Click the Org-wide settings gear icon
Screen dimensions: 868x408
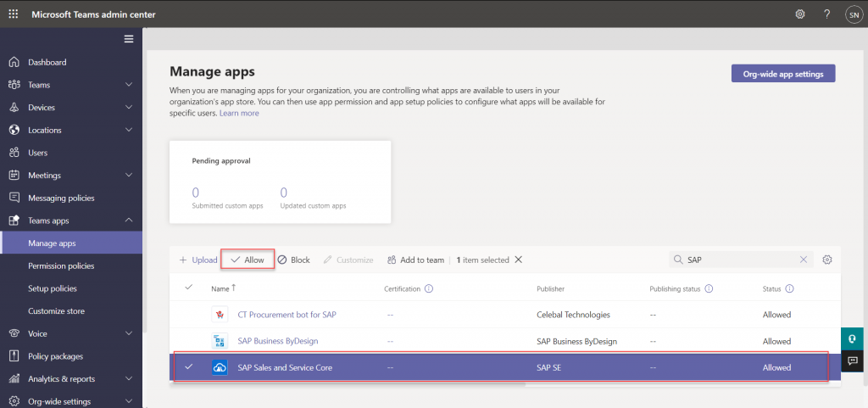[14, 401]
